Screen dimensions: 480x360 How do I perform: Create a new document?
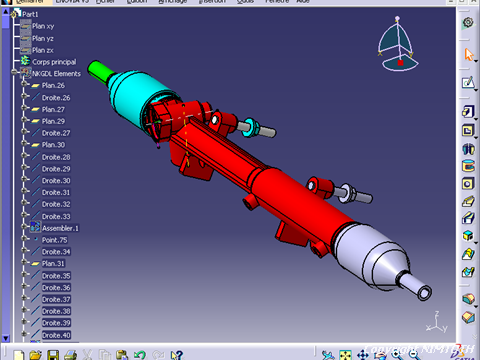[x=19, y=355]
